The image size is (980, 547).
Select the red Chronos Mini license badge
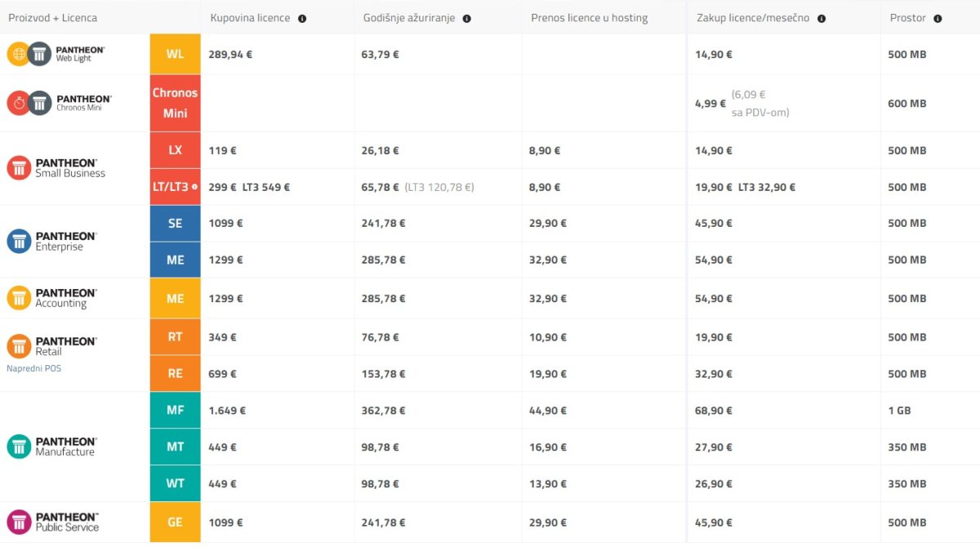[x=175, y=103]
